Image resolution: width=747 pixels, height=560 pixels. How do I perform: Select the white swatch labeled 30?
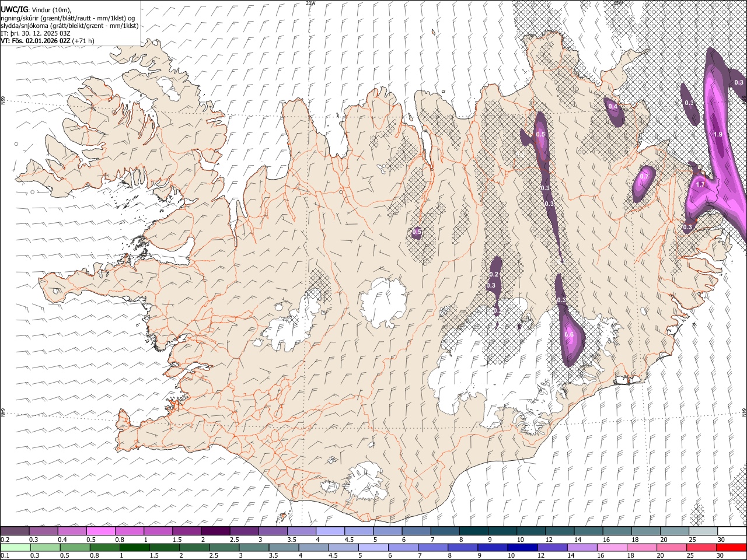pos(732,531)
